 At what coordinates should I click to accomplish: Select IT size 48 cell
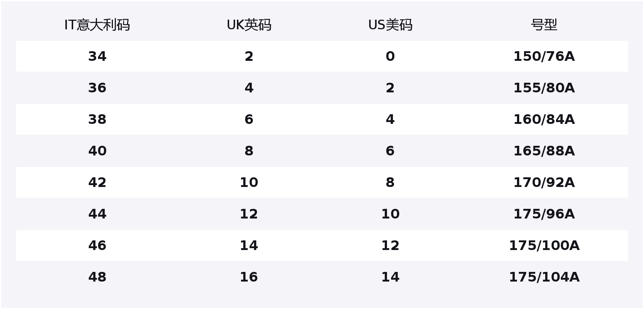coord(97,277)
